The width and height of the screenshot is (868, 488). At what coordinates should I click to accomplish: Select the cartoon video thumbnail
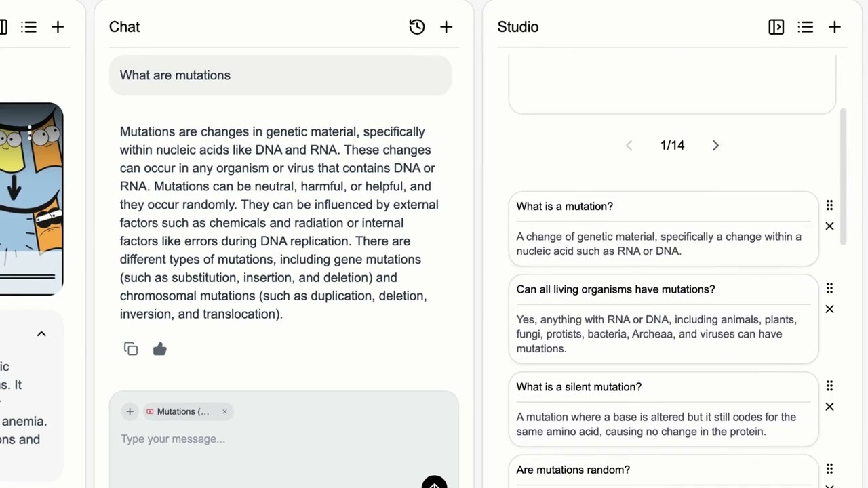pos(31,199)
